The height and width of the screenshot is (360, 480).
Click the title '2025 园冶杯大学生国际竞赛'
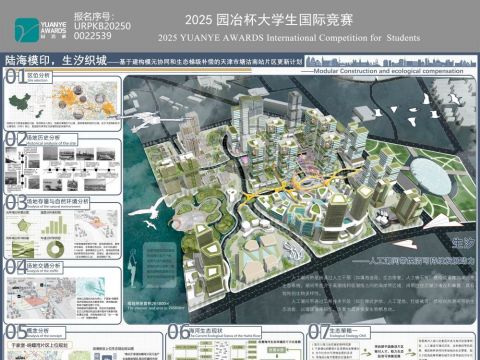[x=269, y=20]
